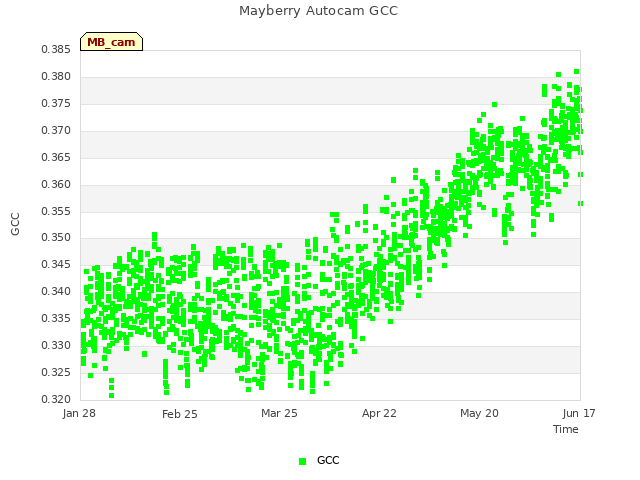This screenshot has height=480, width=640.
Task: Click the Mar 25 axis label
Action: click(x=279, y=413)
